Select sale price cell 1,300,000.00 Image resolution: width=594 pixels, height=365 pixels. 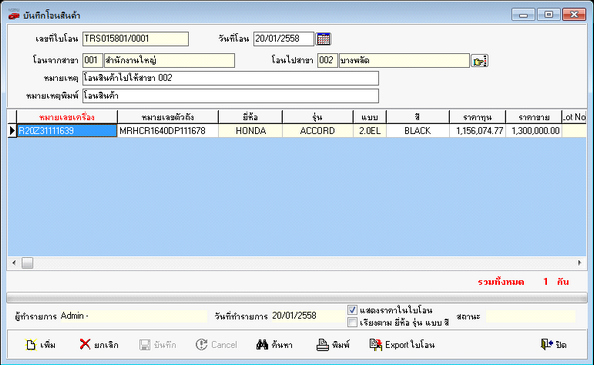click(533, 131)
